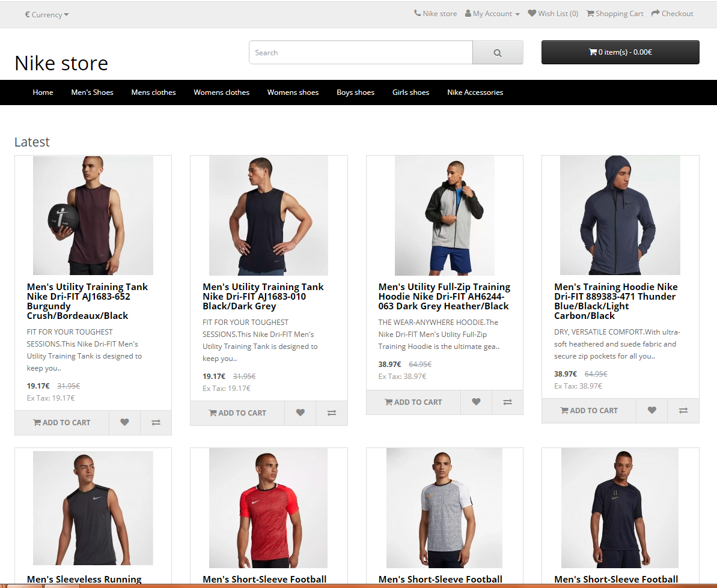Open the grey patterned Football shirt image
717x588 pixels.
445,508
